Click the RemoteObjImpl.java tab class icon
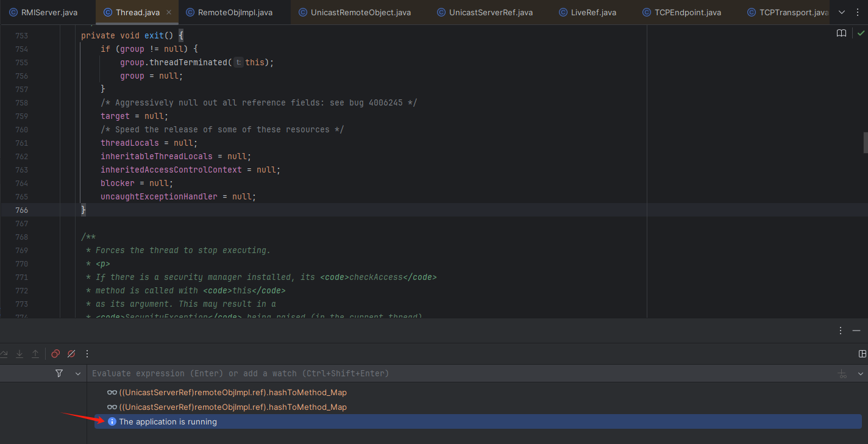 tap(190, 12)
